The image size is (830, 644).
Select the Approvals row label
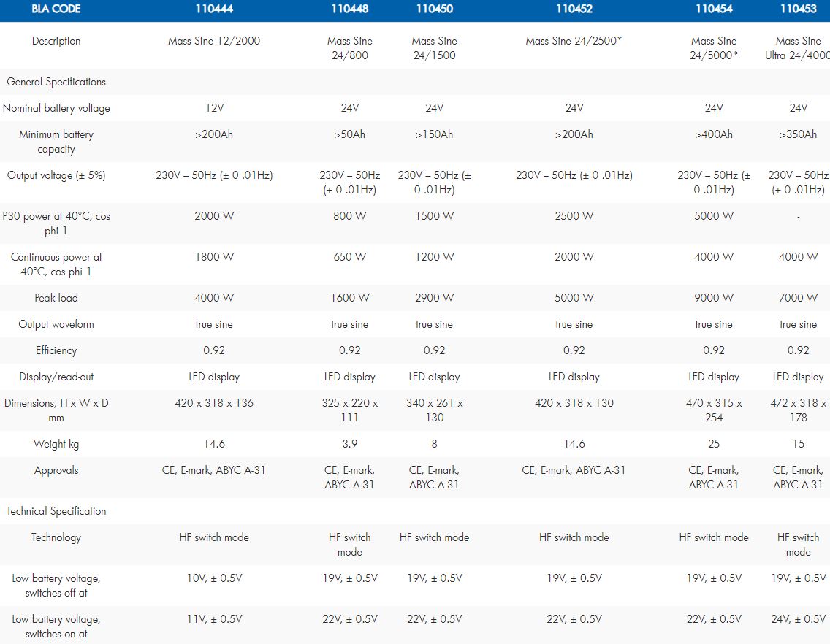point(56,470)
